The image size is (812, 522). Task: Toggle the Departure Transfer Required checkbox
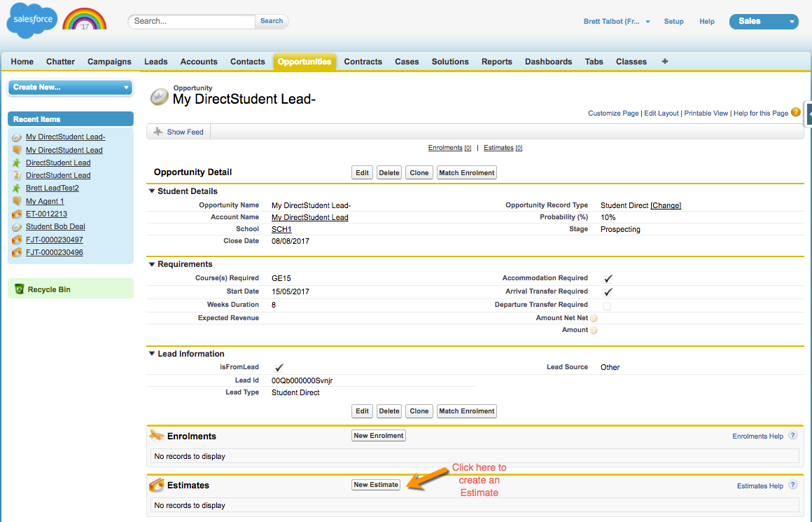607,305
